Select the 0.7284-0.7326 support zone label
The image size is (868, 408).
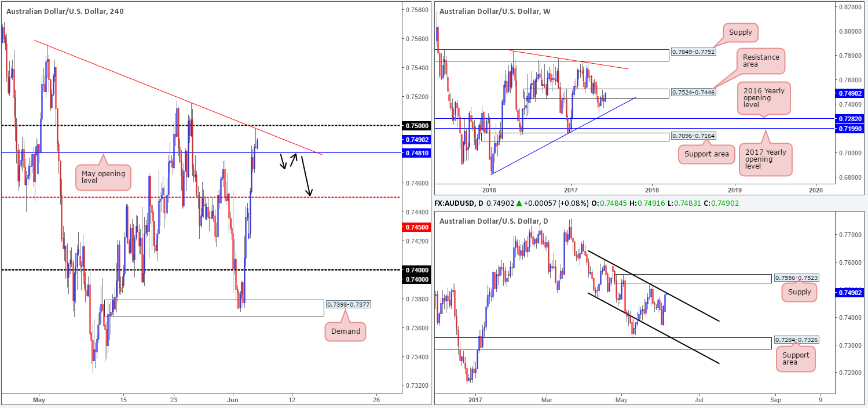796,339
